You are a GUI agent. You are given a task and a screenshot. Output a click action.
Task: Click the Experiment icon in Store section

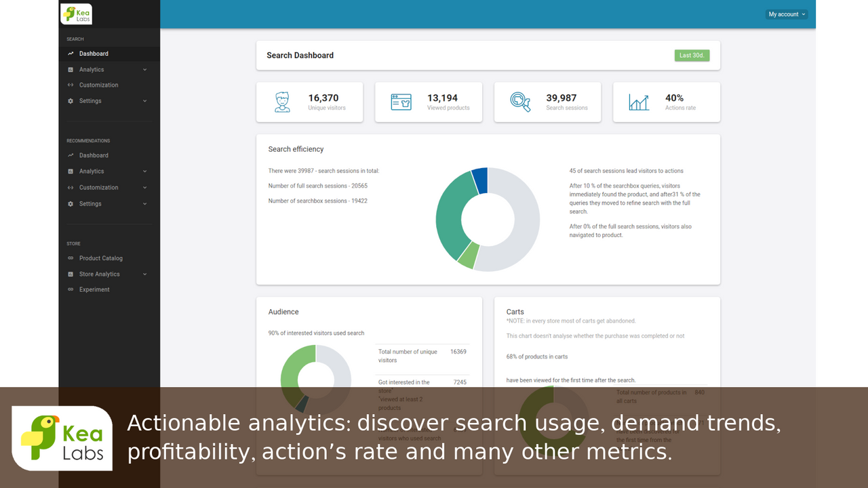pos(70,289)
